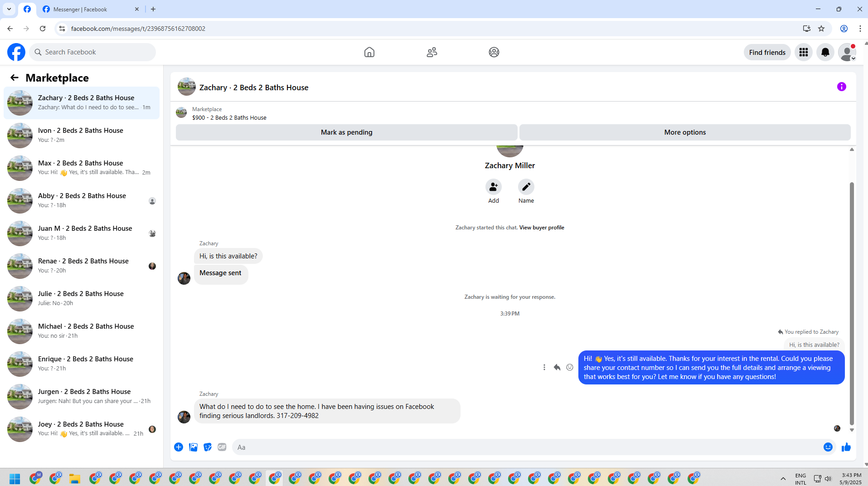868x486 pixels.
Task: Show hidden tray icons chevron
Action: [x=783, y=479]
